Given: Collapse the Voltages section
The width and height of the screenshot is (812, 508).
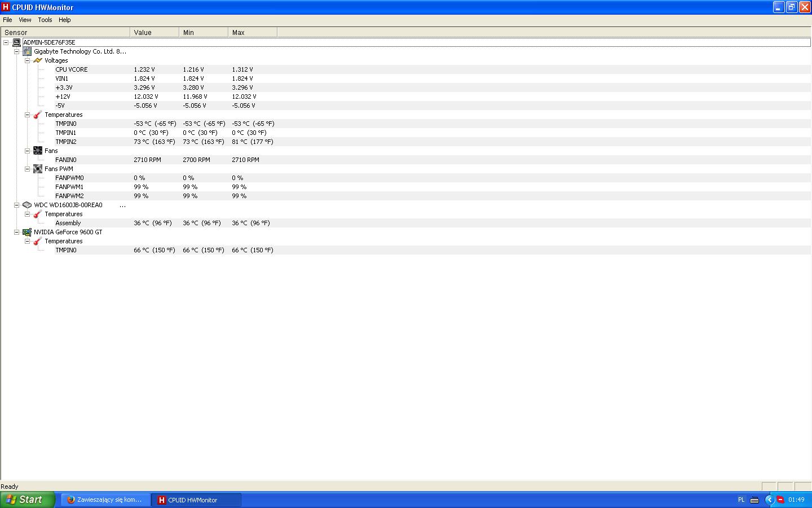Looking at the screenshot, I should (27, 60).
